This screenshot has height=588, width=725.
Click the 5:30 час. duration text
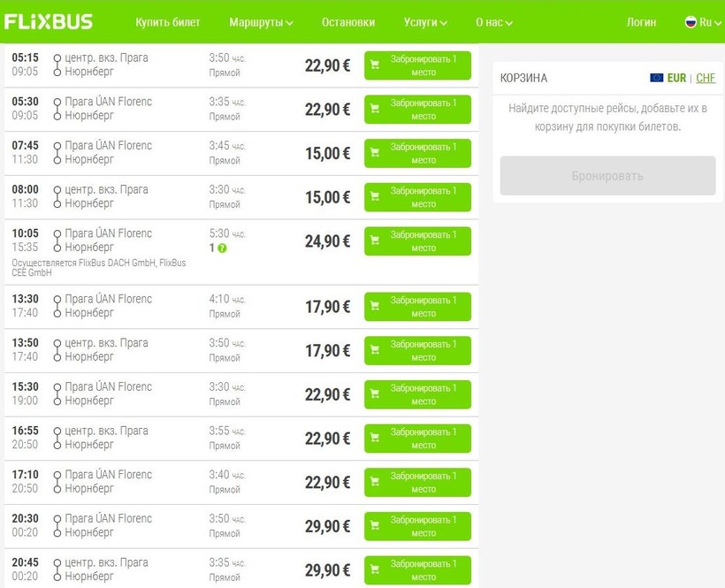point(227,233)
